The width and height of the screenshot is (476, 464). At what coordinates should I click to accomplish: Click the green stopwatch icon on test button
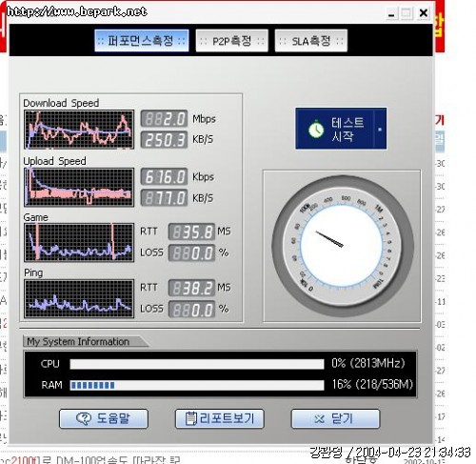pyautogui.click(x=316, y=129)
